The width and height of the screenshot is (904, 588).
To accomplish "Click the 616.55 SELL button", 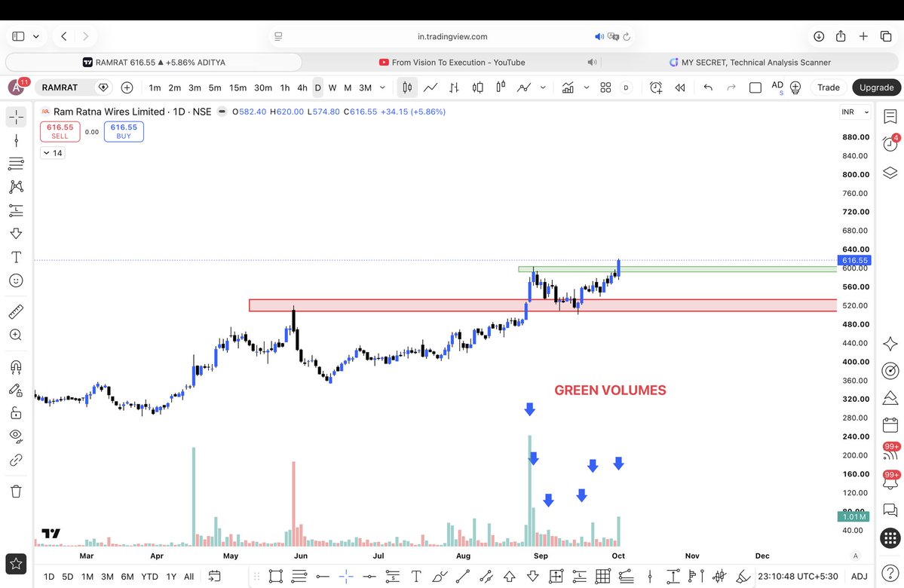I will 60,131.
